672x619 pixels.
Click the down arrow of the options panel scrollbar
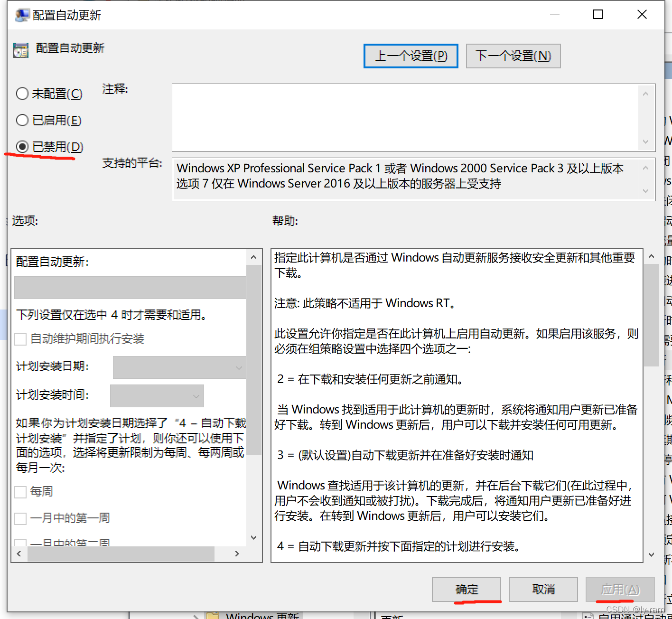click(x=253, y=537)
